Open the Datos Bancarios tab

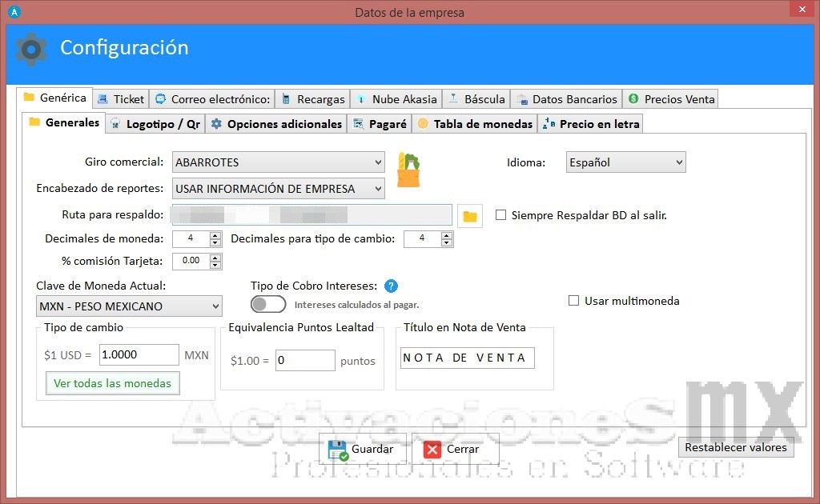click(x=566, y=99)
